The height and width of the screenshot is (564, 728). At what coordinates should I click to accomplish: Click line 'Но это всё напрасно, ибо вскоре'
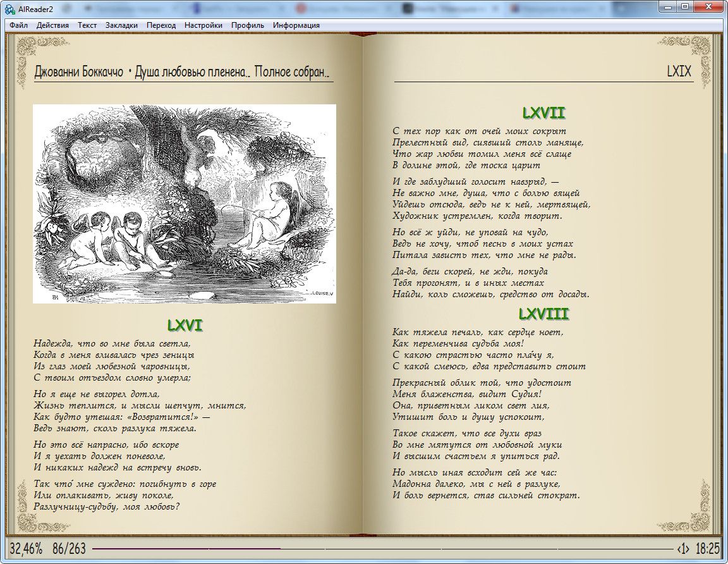pos(106,444)
